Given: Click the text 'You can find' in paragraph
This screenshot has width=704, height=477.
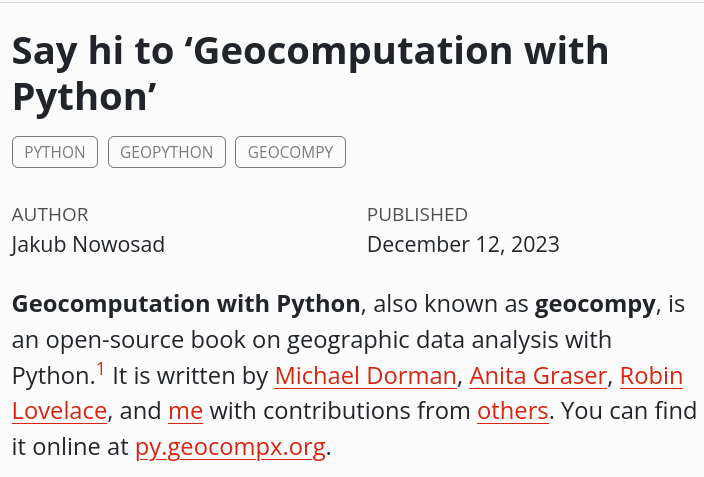Looking at the screenshot, I should tap(622, 411).
